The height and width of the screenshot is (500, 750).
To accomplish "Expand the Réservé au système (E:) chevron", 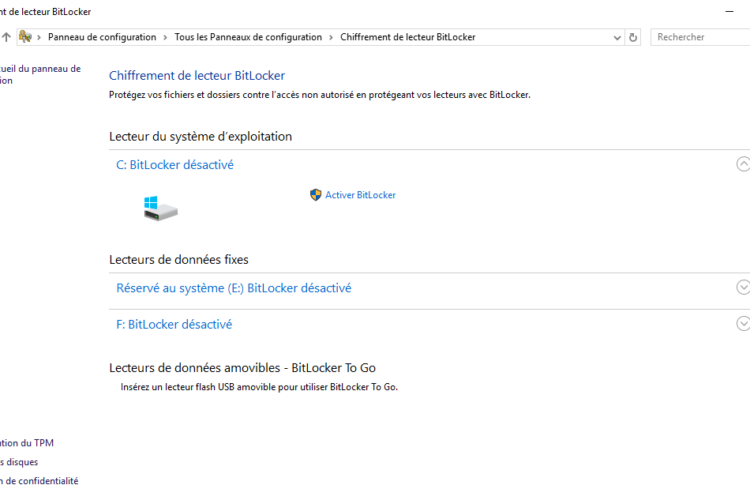I will pos(743,287).
